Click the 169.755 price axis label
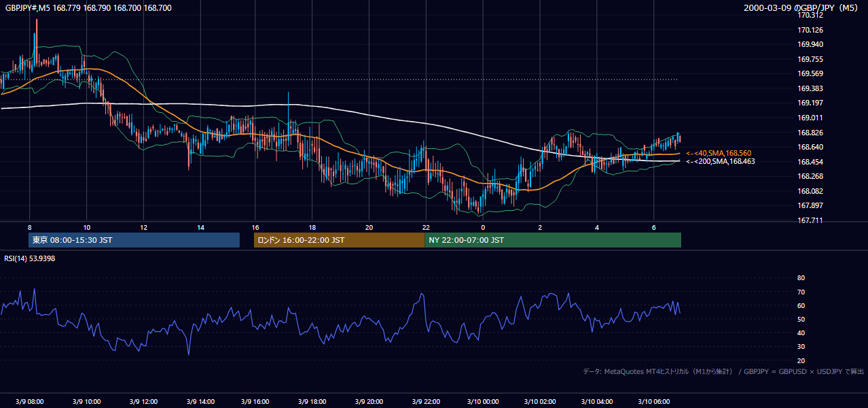 click(x=810, y=59)
